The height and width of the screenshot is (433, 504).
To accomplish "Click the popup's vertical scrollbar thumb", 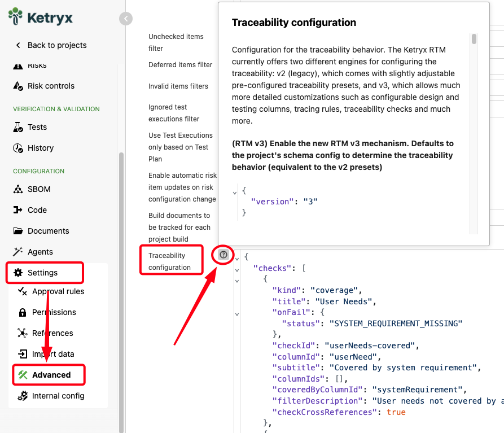I will 474,39.
